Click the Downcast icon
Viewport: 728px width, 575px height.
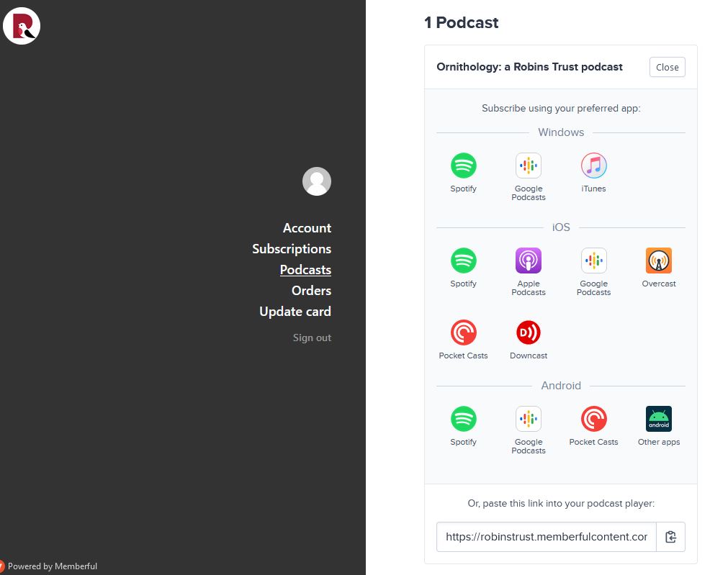(x=529, y=332)
